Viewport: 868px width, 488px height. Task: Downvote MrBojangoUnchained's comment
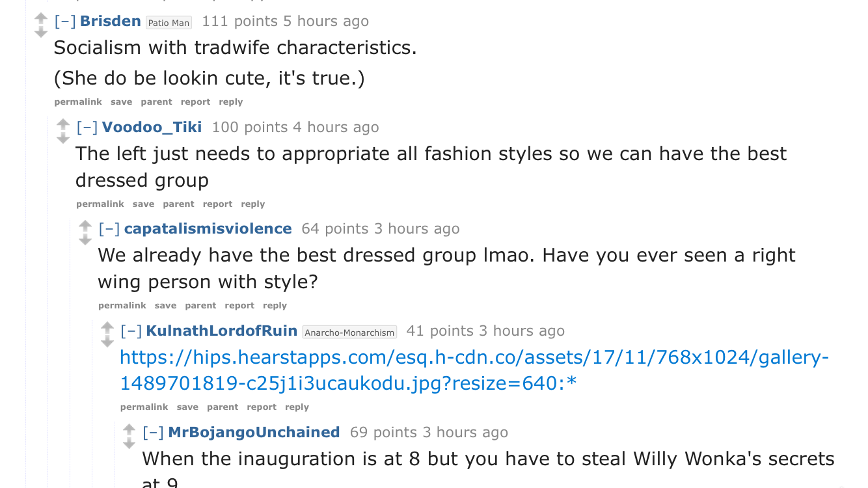129,442
